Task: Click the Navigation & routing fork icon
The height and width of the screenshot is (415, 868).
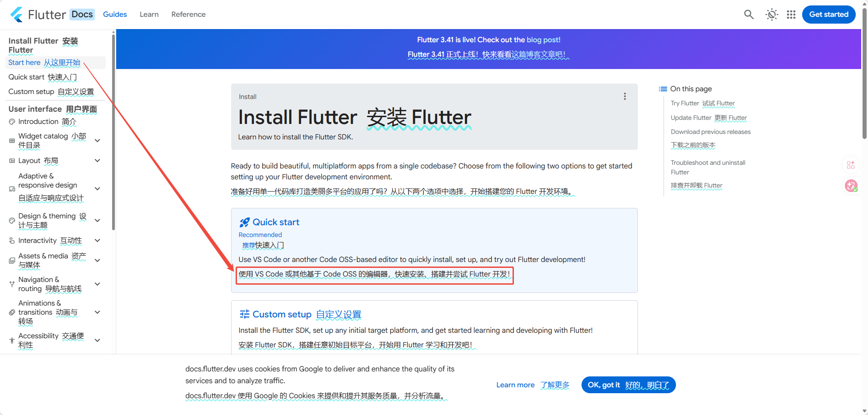Action: pos(12,284)
